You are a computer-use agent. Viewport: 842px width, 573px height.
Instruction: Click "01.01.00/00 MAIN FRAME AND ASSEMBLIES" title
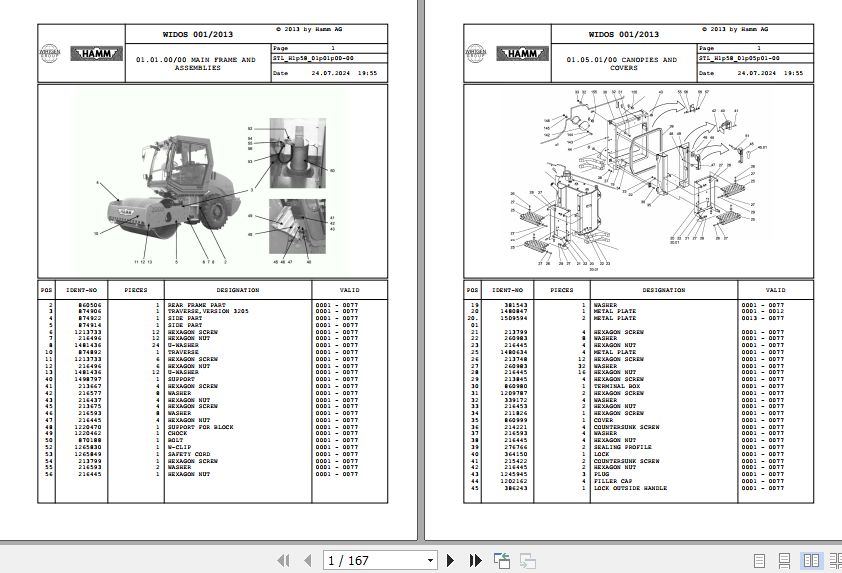point(197,63)
